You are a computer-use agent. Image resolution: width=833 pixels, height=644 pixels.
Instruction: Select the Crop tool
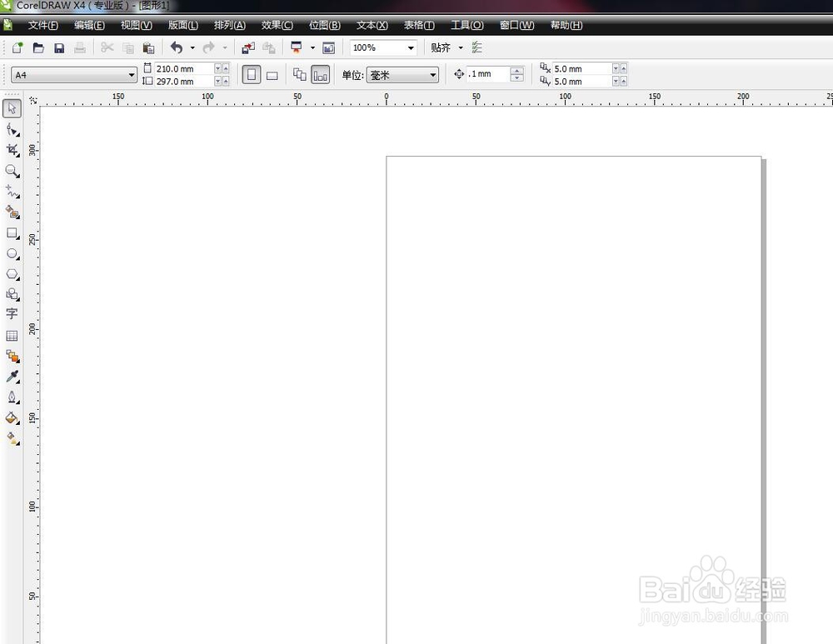pyautogui.click(x=12, y=150)
